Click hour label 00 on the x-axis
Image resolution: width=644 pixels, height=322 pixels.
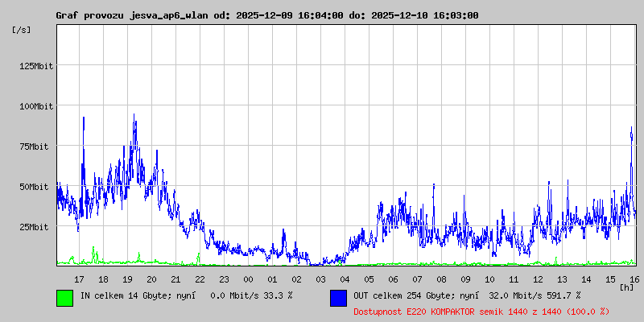[x=248, y=279]
